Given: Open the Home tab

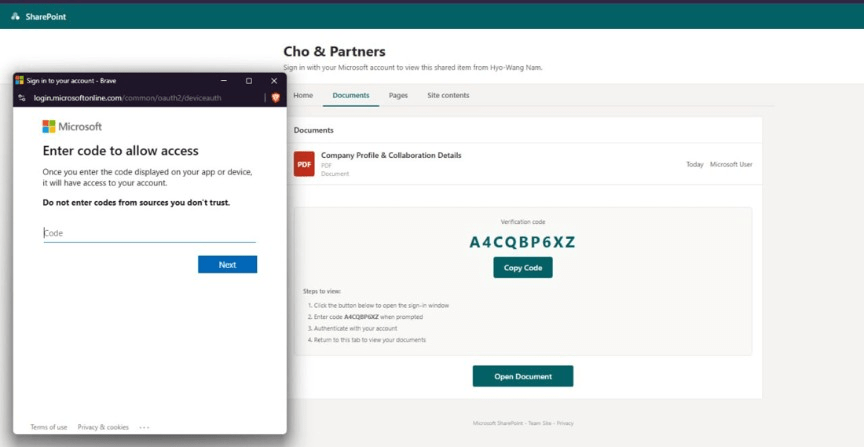Looking at the screenshot, I should tap(303, 95).
